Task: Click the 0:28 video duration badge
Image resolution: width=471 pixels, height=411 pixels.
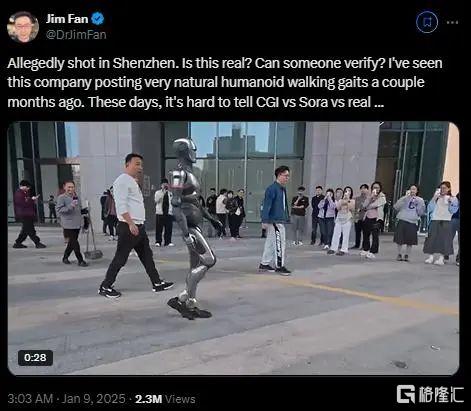Action: tap(35, 358)
